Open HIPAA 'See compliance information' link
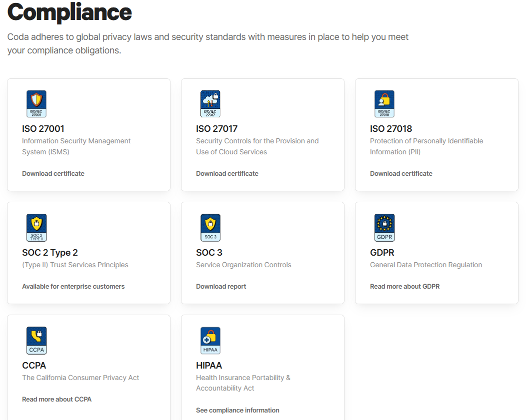This screenshot has width=526, height=420. click(x=237, y=411)
